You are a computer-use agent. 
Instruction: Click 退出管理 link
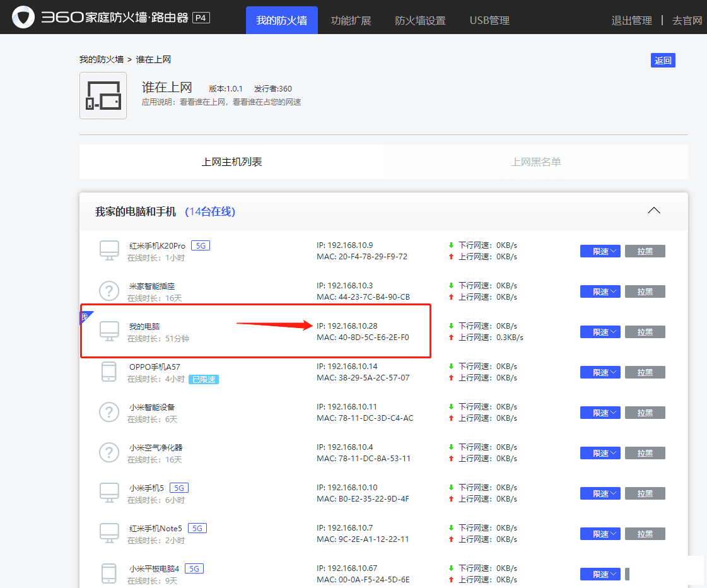click(x=632, y=21)
